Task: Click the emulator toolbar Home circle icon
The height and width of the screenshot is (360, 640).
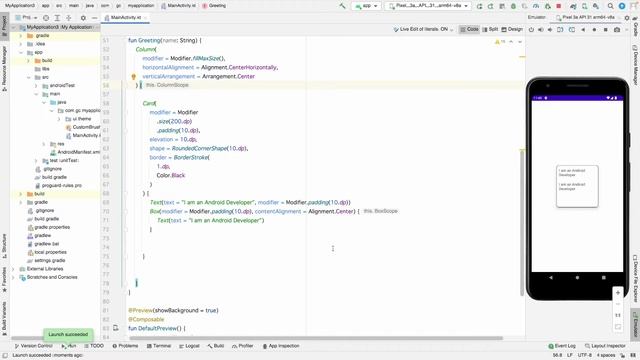Action: tap(594, 30)
